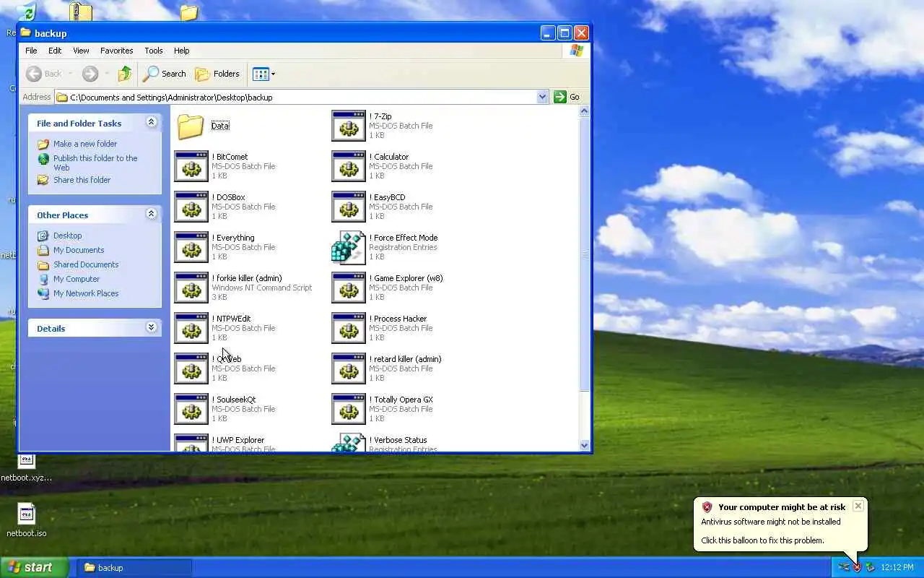Collapse the Other Places panel
Image resolution: width=924 pixels, height=578 pixels.
tap(151, 214)
